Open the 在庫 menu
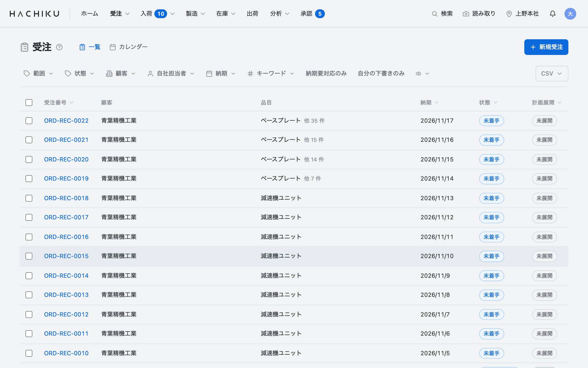Image resolution: width=588 pixels, height=368 pixels. click(226, 14)
